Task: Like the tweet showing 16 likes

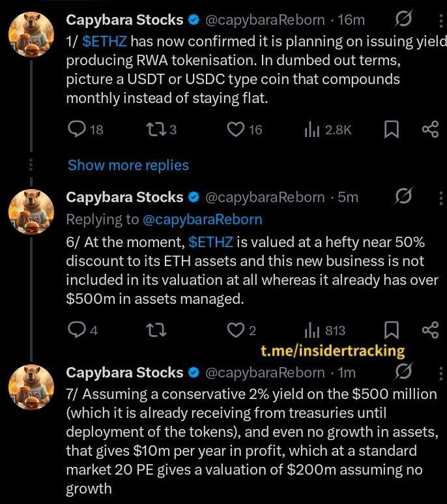Action: [235, 130]
